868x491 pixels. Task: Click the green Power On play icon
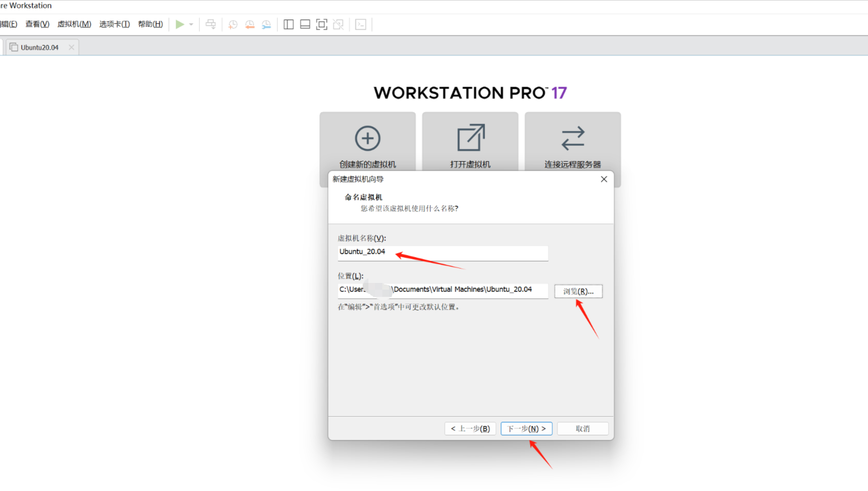(179, 24)
